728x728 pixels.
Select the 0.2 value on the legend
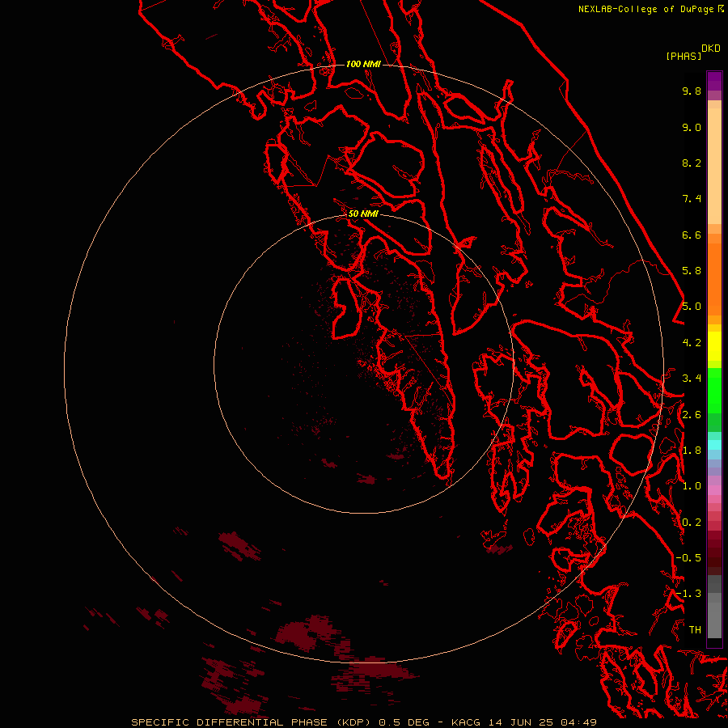[692, 523]
